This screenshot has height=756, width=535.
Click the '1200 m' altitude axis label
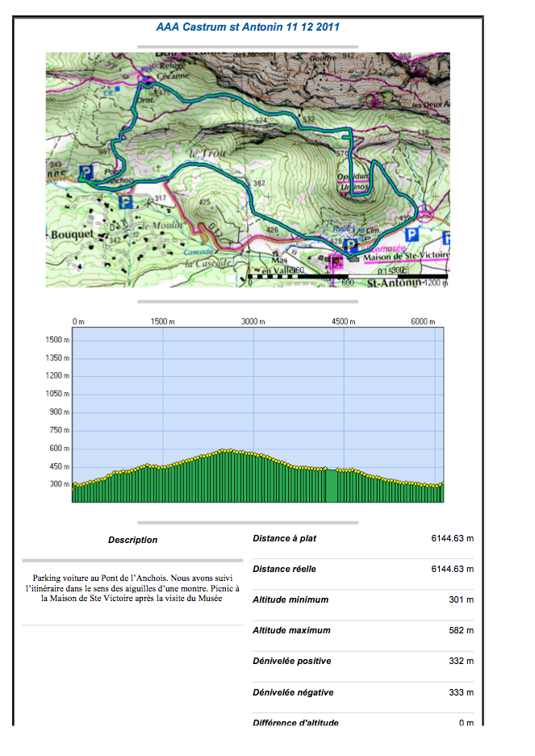point(57,376)
